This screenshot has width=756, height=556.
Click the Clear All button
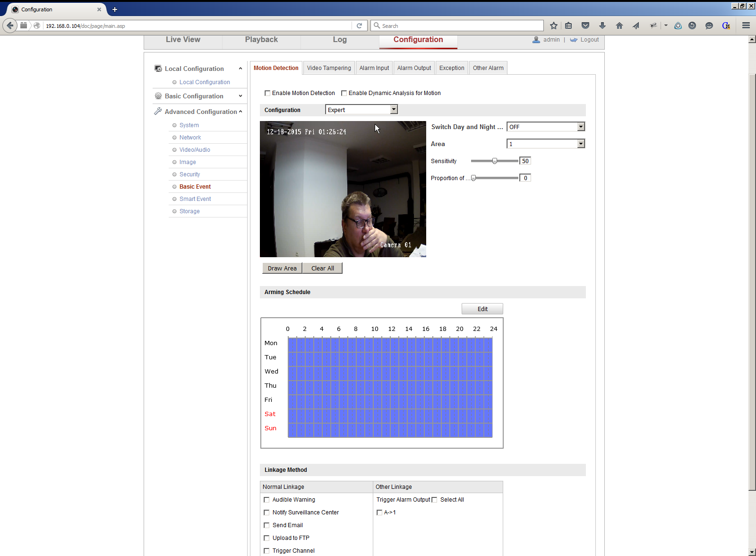tap(323, 268)
